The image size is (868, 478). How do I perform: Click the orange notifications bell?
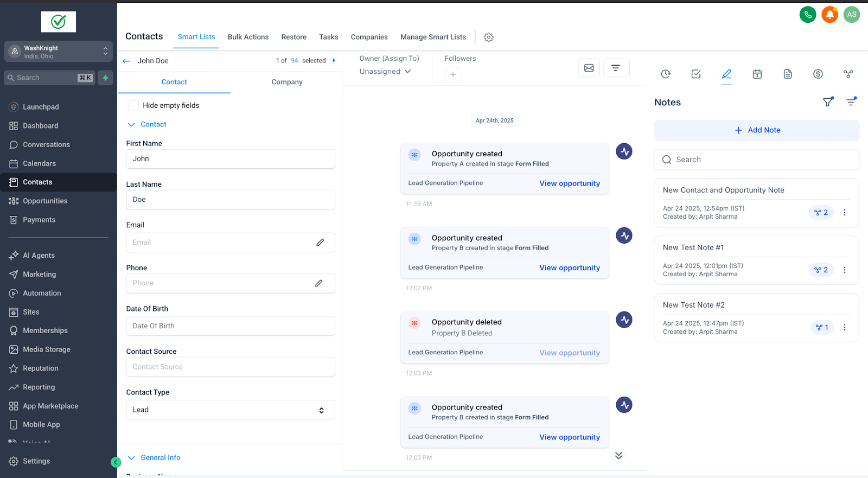point(829,15)
